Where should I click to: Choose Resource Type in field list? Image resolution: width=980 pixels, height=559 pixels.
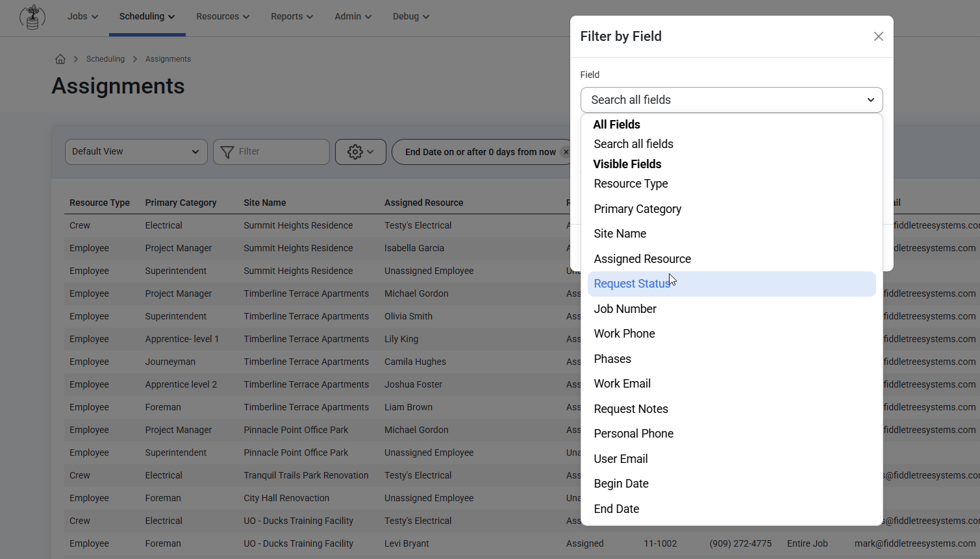(x=731, y=184)
